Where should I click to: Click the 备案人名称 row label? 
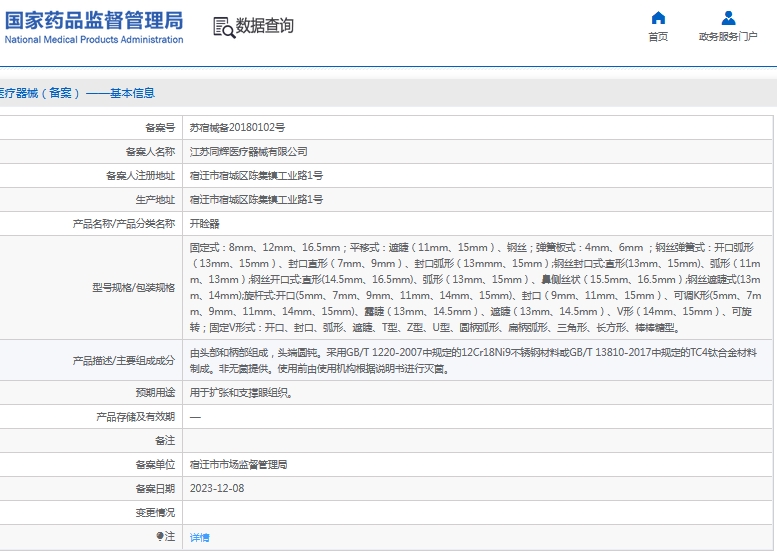coord(150,152)
